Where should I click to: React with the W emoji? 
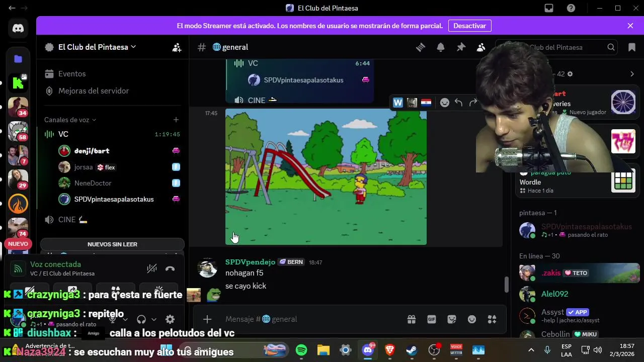(x=398, y=103)
